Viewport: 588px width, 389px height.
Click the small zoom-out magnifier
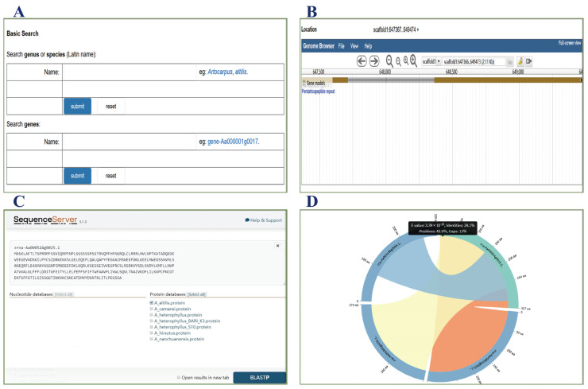(398, 62)
